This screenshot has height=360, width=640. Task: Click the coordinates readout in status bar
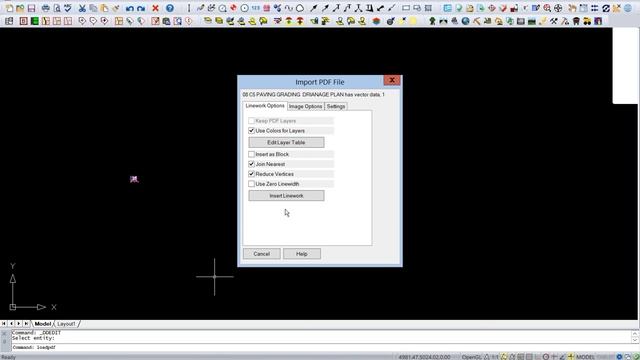pos(424,357)
